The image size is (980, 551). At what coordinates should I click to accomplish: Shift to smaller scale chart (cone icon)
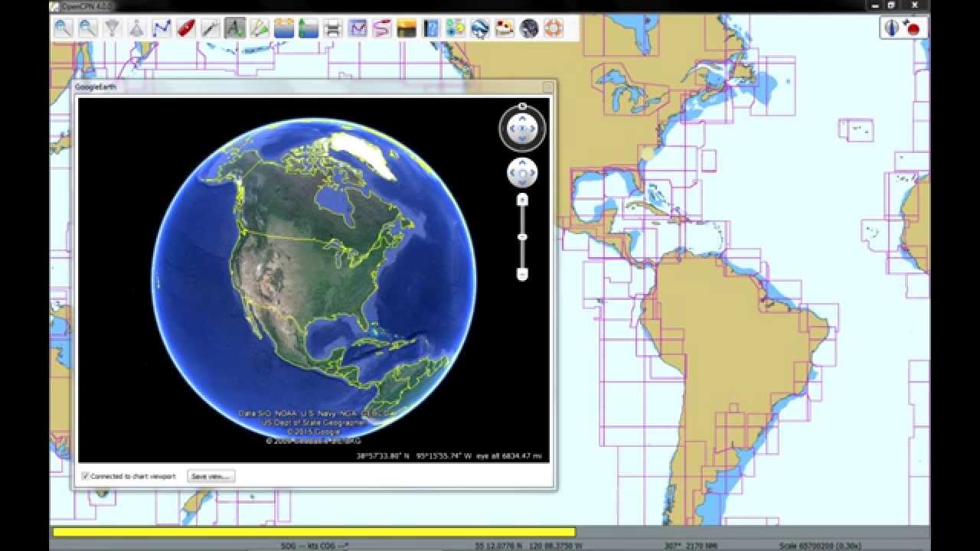[x=136, y=29]
